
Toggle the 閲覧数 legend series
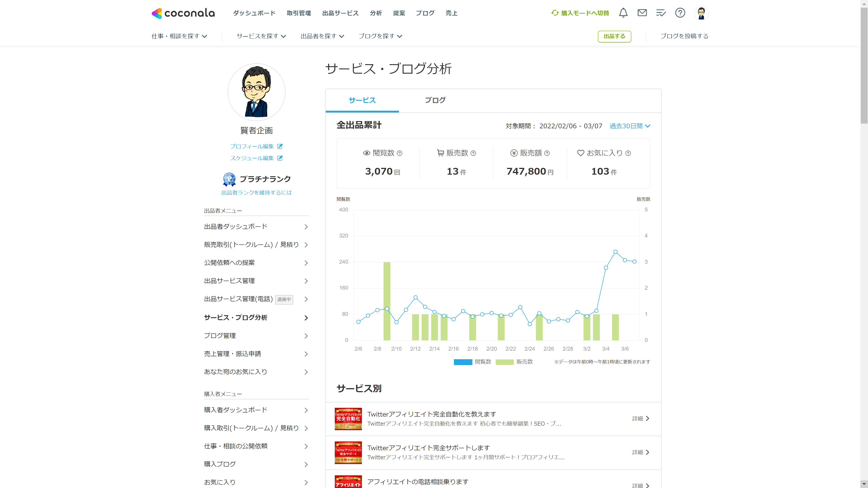tap(463, 362)
